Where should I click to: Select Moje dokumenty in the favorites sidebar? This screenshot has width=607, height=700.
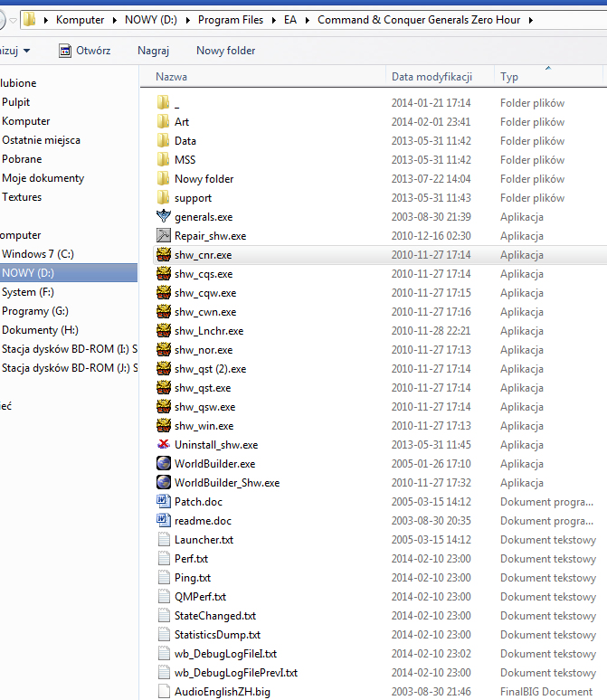(x=43, y=178)
